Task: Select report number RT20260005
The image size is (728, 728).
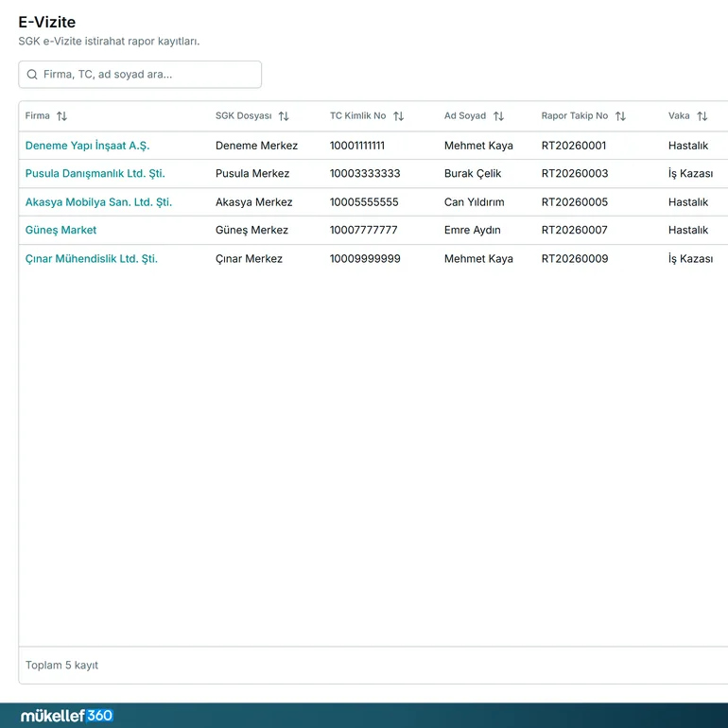Action: tap(575, 202)
